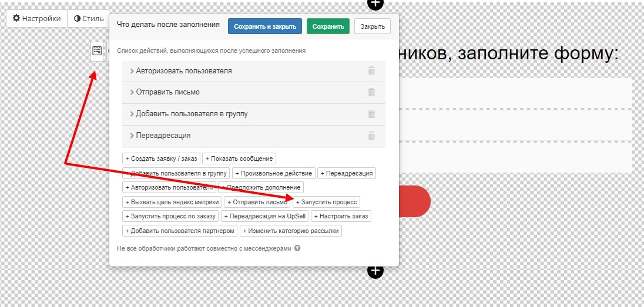
Task: Open the Стиль tab
Action: tap(88, 18)
